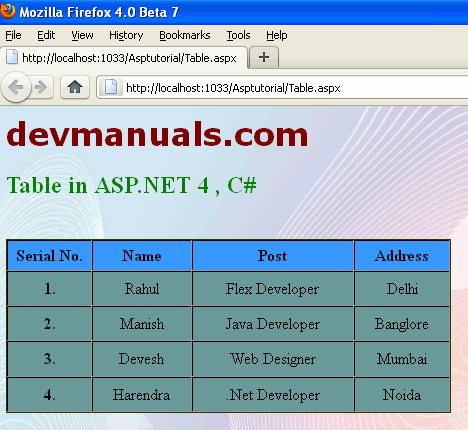Click the page icon in address bar
This screenshot has width=468, height=430.
(111, 88)
